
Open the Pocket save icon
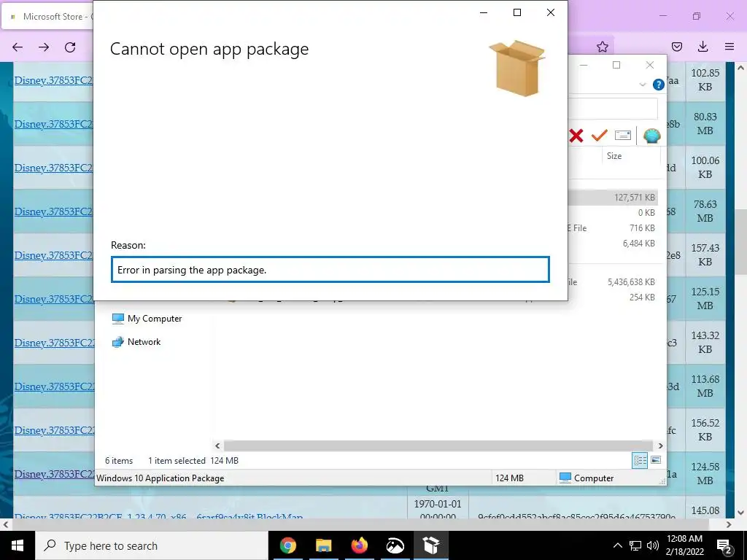676,47
